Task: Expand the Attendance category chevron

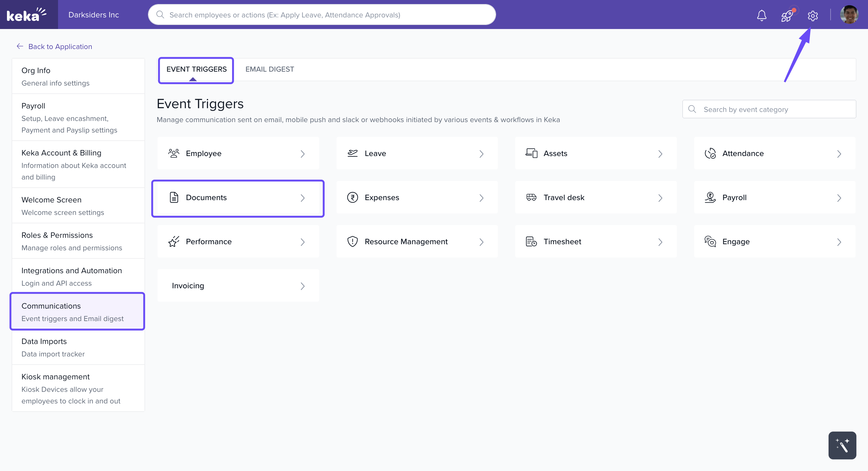Action: coord(839,154)
